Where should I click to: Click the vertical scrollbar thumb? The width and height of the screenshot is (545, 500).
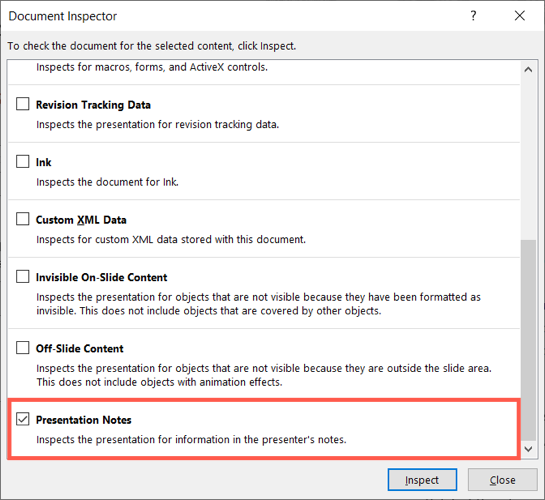tap(528, 341)
